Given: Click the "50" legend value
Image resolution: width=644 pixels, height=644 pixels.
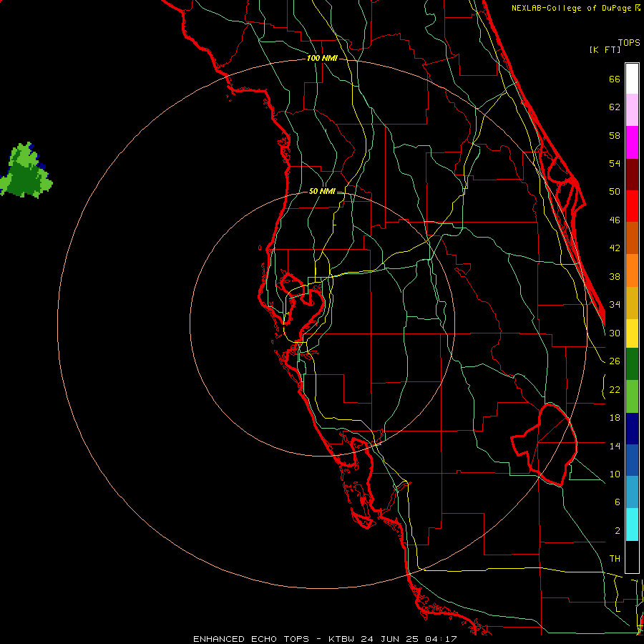Looking at the screenshot, I should tap(615, 191).
